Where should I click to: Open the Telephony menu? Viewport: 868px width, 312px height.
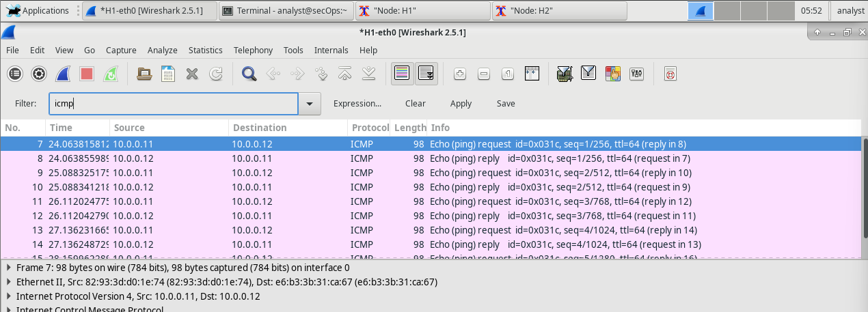253,50
